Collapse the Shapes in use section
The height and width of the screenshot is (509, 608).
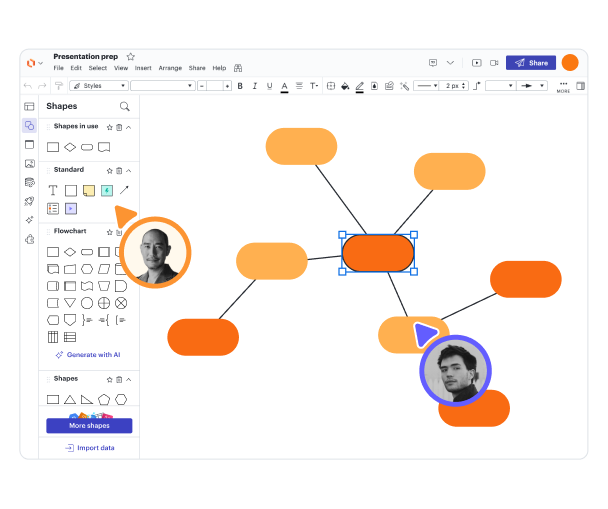tap(128, 127)
